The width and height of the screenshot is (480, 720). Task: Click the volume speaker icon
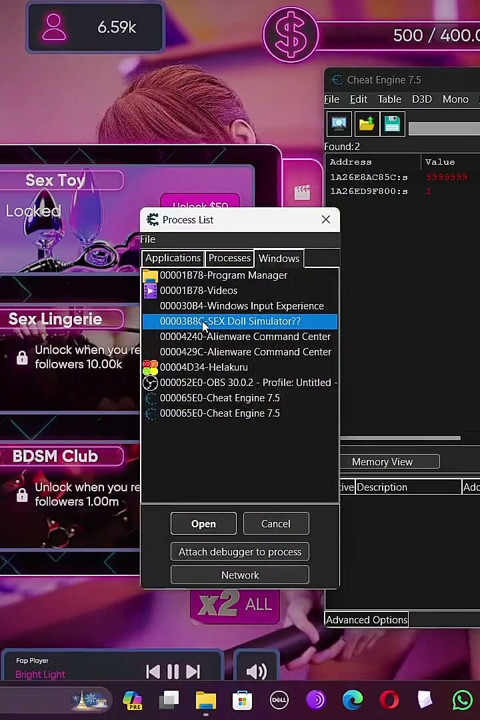click(256, 671)
